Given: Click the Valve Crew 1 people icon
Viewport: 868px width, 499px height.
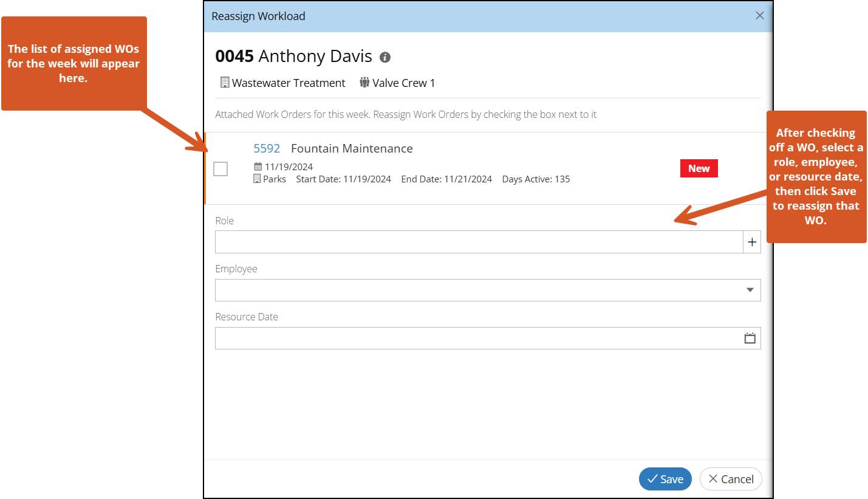Looking at the screenshot, I should click(364, 83).
